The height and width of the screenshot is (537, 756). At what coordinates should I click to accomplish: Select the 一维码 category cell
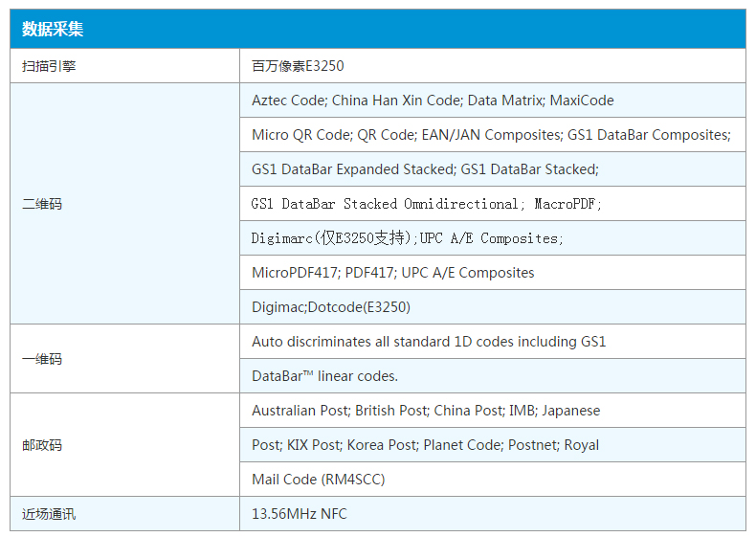124,359
